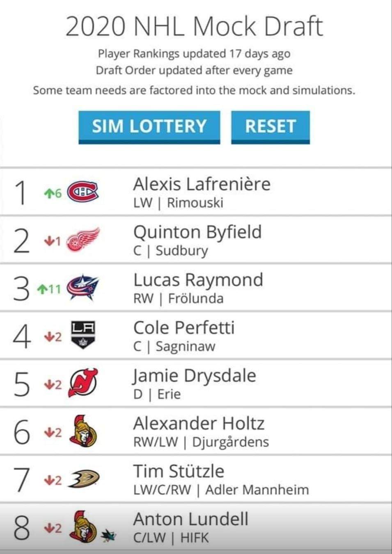Image resolution: width=392 pixels, height=554 pixels.
Task: Select Tim Stützle player name
Action: coord(179,471)
